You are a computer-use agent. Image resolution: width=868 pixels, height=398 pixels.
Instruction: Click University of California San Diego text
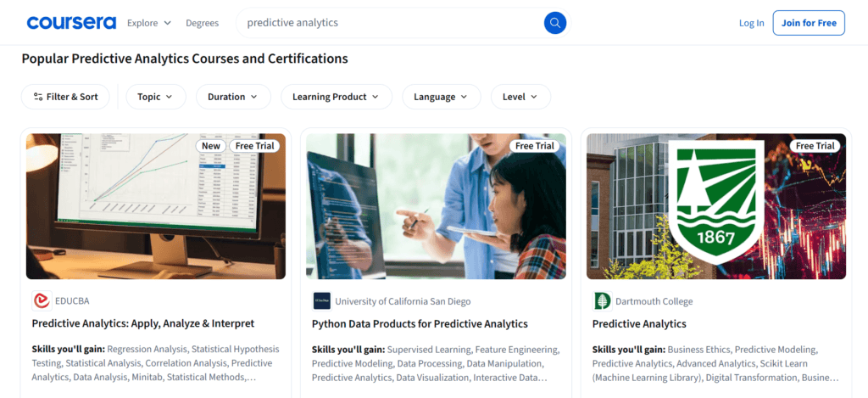(403, 301)
